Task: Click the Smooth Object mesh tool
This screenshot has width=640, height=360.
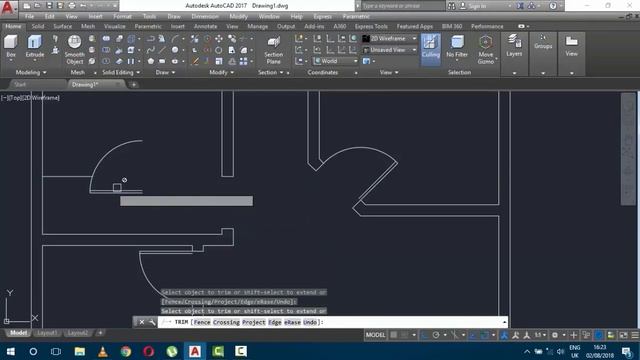Action: click(74, 49)
